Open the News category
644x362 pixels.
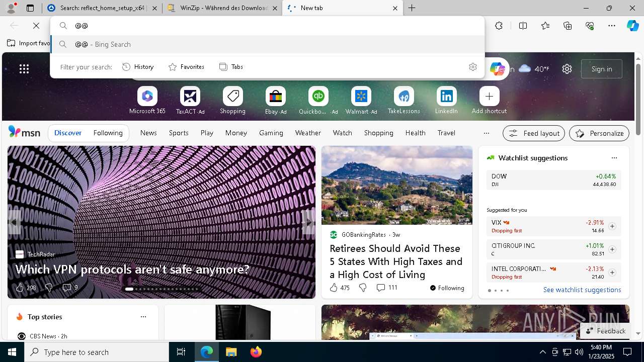(148, 133)
